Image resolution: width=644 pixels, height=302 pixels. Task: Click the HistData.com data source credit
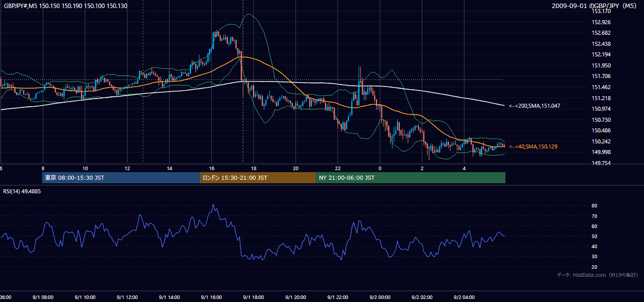(x=598, y=275)
